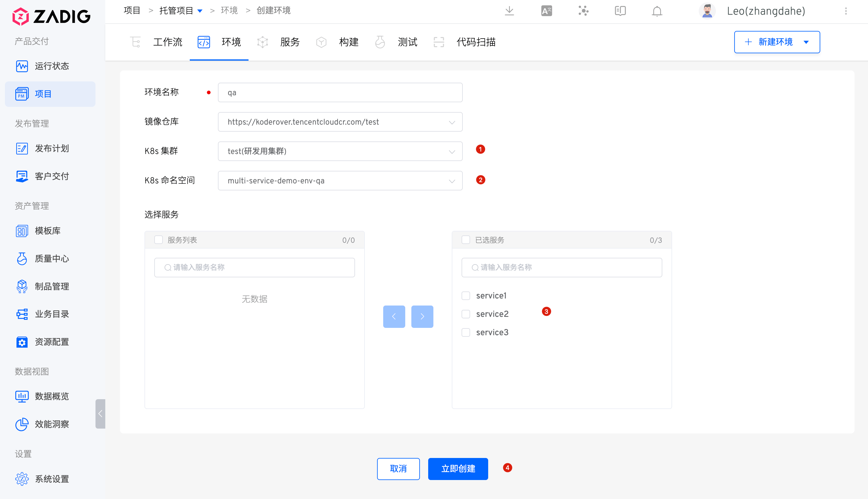868x499 pixels.
Task: Tick the service1 checkbox
Action: [466, 295]
